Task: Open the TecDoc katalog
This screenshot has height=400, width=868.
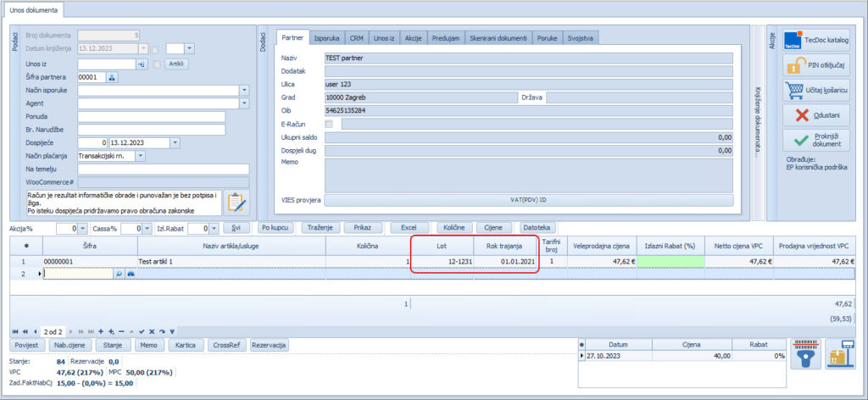Action: tap(816, 40)
